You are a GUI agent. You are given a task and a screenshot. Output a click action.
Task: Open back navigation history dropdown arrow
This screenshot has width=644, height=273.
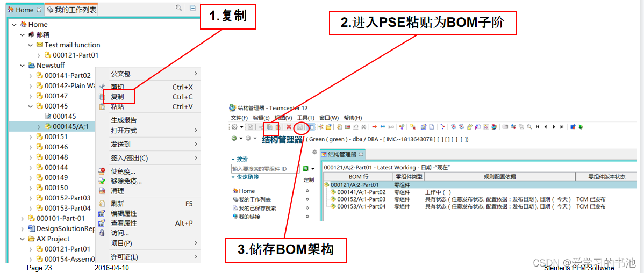point(240,138)
